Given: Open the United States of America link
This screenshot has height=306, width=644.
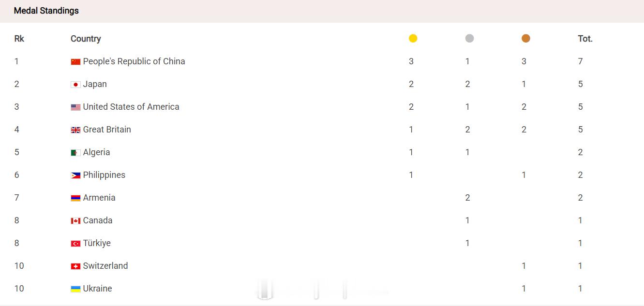Looking at the screenshot, I should [x=131, y=107].
